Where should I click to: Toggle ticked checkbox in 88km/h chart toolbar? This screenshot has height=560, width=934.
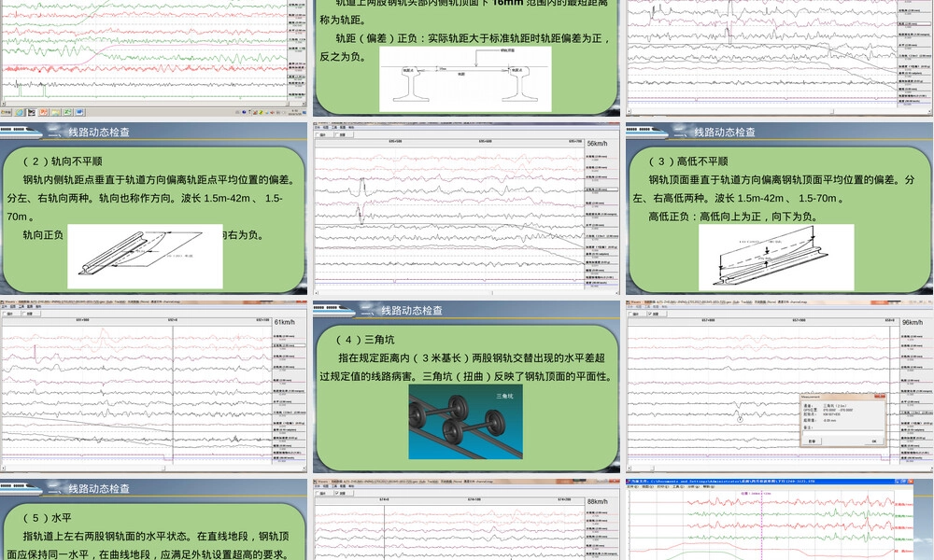click(x=336, y=493)
